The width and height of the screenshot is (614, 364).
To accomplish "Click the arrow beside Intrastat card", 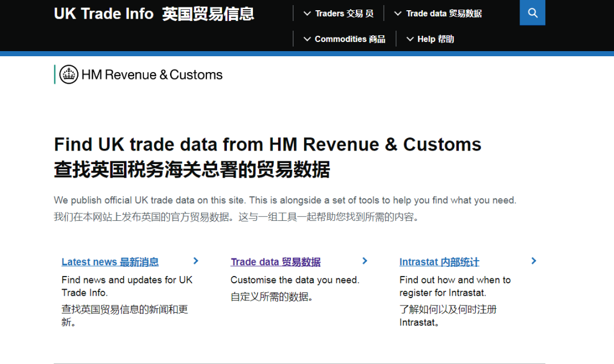I will tap(534, 261).
